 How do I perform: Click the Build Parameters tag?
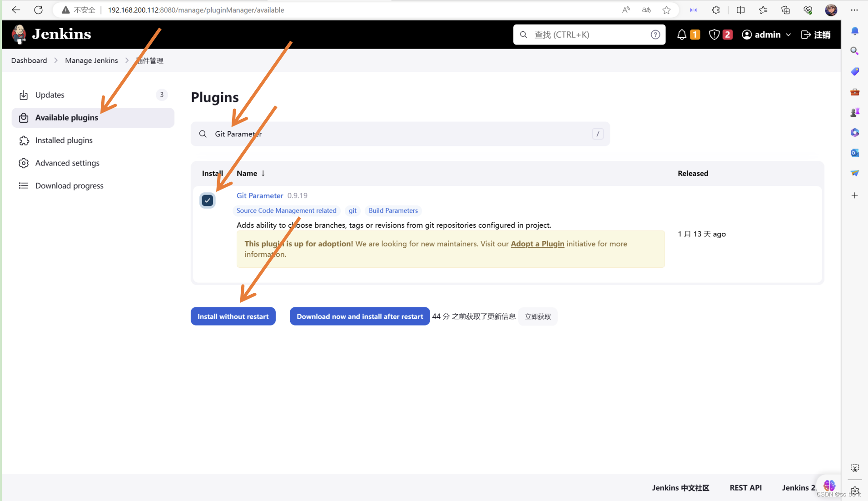point(393,210)
